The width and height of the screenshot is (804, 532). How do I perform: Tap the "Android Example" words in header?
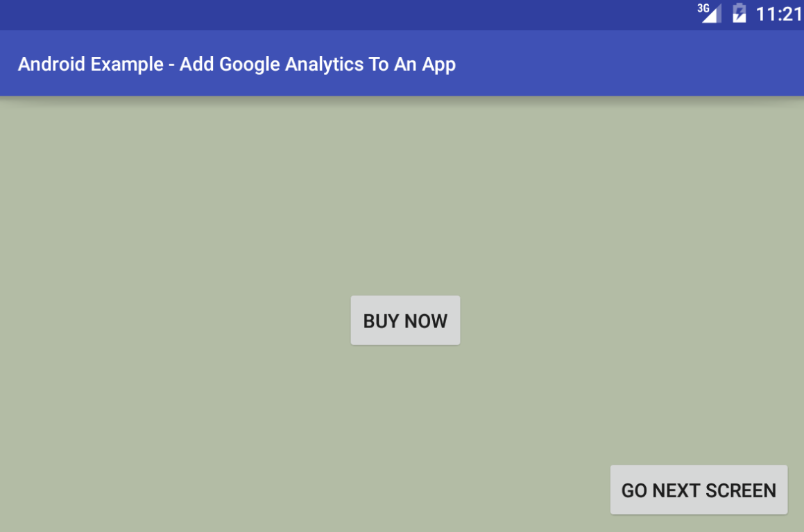tap(89, 65)
